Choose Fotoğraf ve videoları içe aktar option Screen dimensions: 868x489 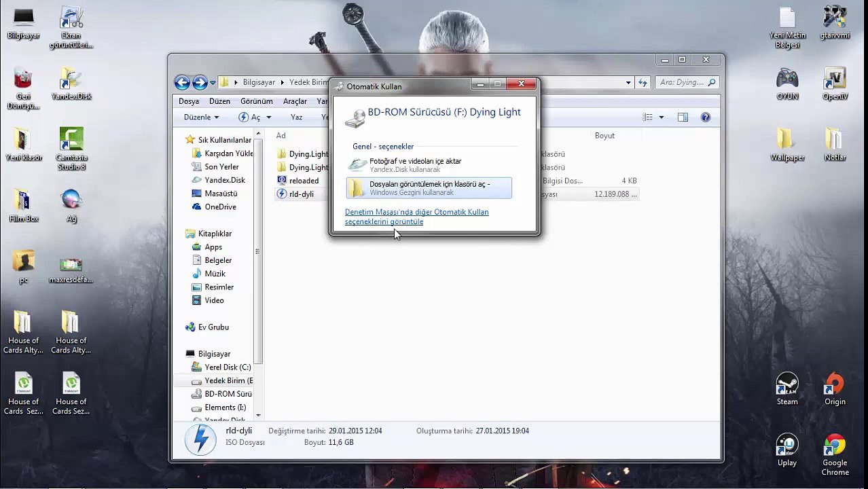click(429, 165)
